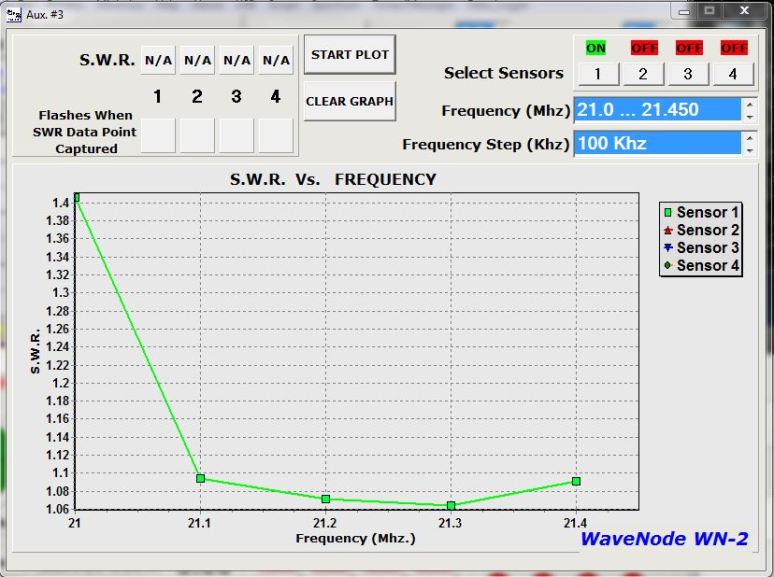Screen dimensions: 774x577
Task: Maximize the Aux. #3 window
Action: [709, 11]
